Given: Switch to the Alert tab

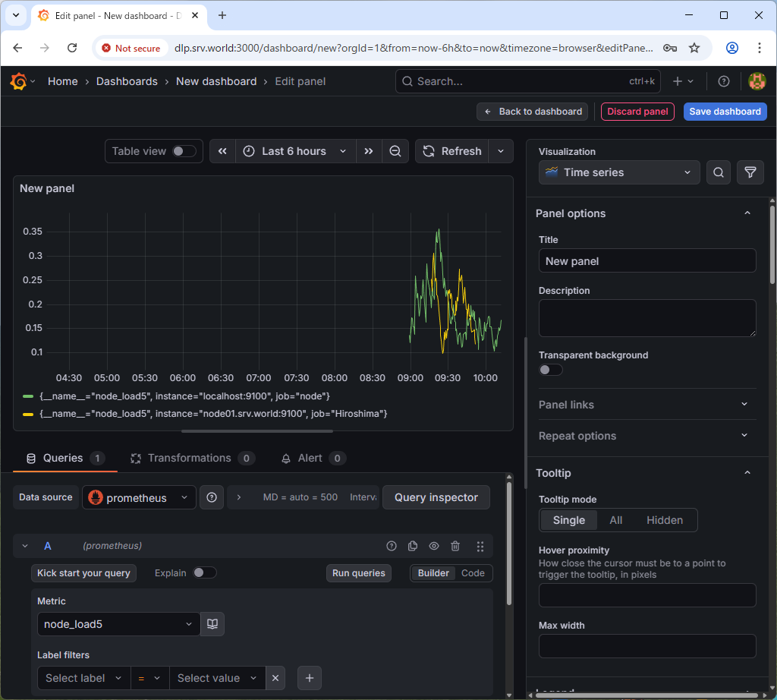Looking at the screenshot, I should click(313, 458).
